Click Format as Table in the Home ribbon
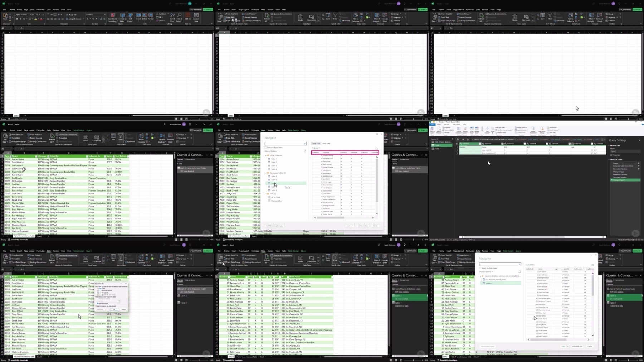 pos(122,18)
